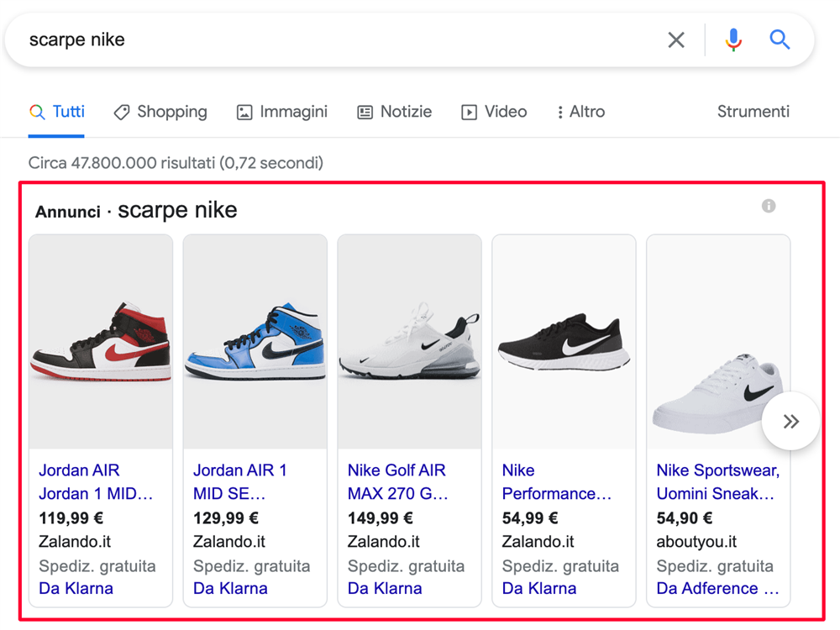
Task: Click 'Circa 47.800.000 risultati' text
Action: coord(122,162)
